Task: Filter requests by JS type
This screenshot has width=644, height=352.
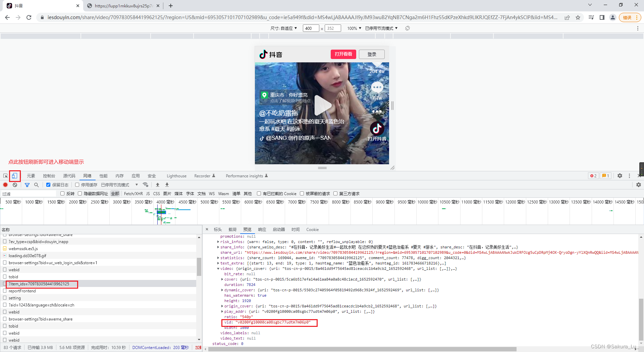Action: 148,193
